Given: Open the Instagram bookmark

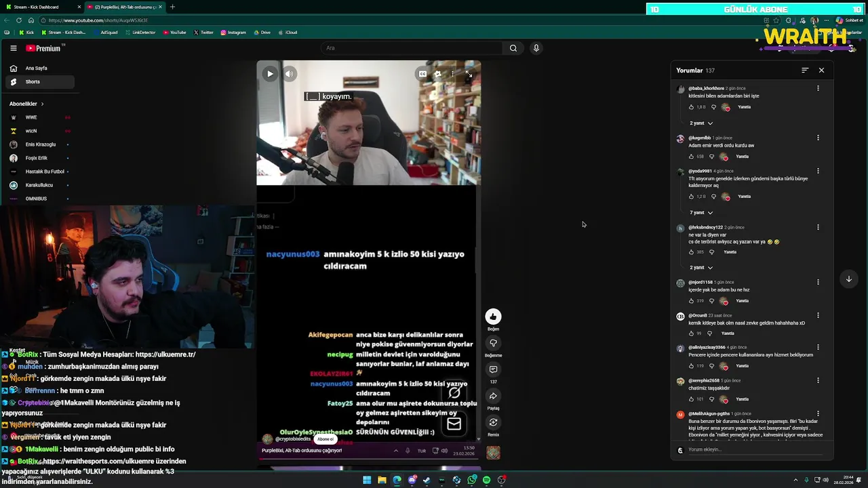Looking at the screenshot, I should [x=233, y=33].
